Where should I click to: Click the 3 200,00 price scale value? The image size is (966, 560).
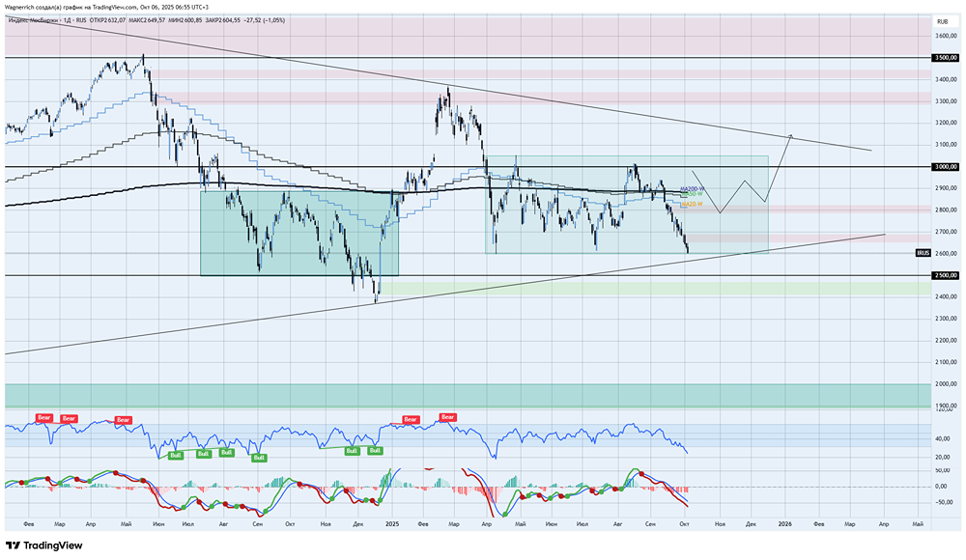(x=946, y=123)
